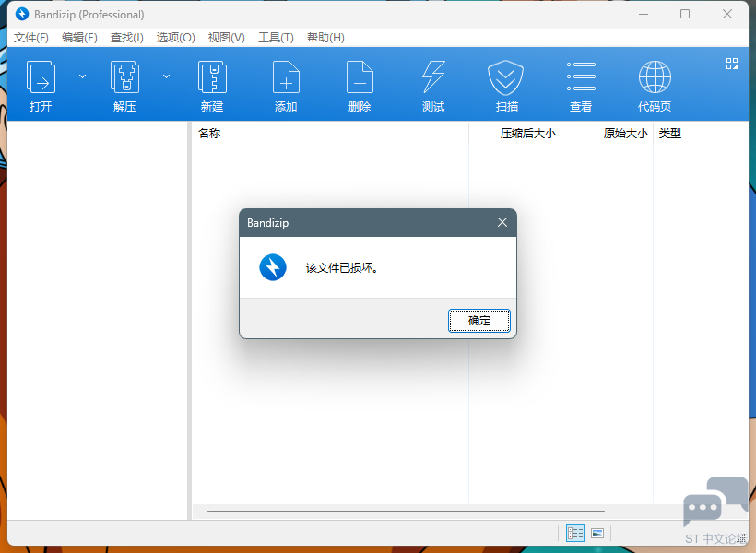Open the 视图(V) menu
Image resolution: width=756 pixels, height=553 pixels.
226,38
